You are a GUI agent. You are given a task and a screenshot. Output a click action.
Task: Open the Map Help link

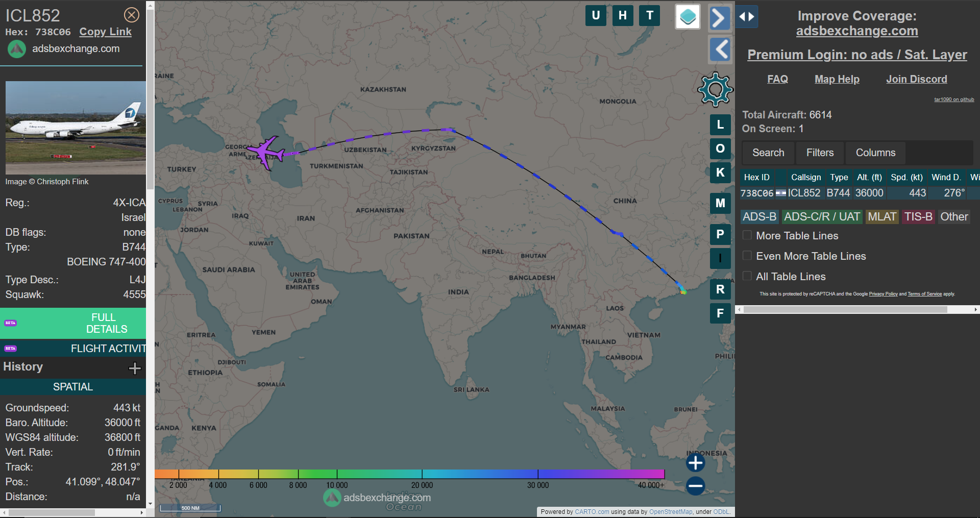click(837, 79)
